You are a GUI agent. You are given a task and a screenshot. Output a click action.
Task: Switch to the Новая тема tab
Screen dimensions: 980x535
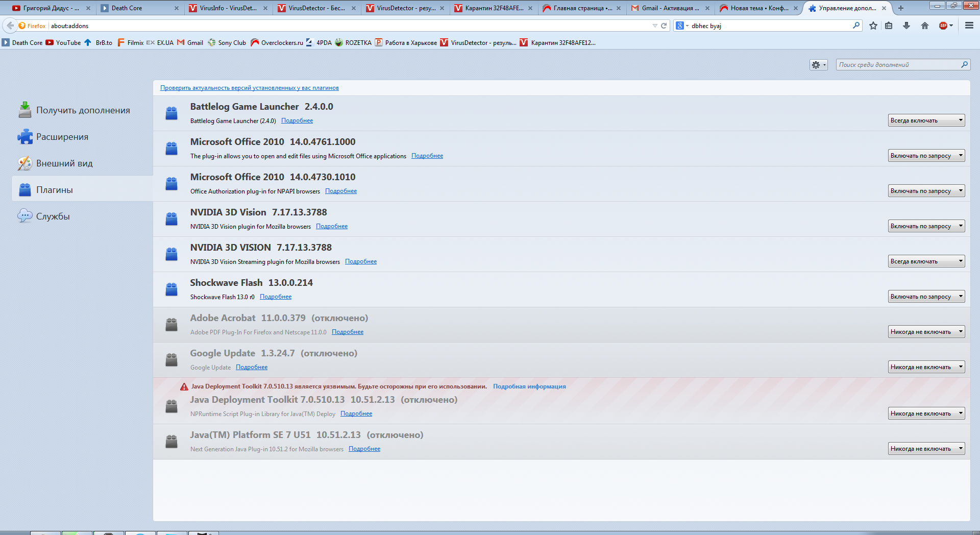tap(758, 8)
